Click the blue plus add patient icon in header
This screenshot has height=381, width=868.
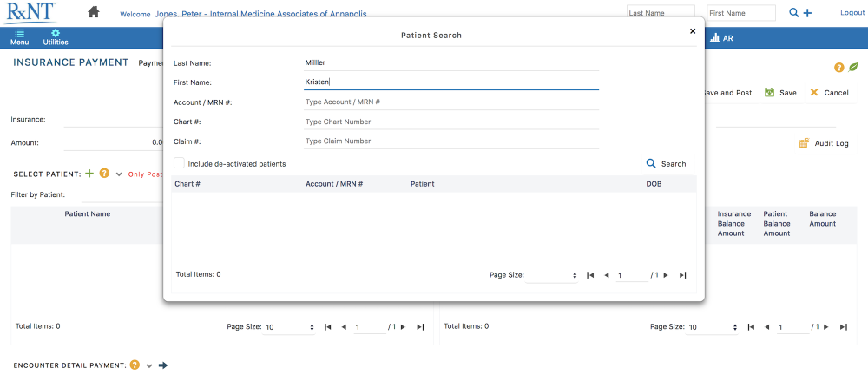[x=807, y=13]
